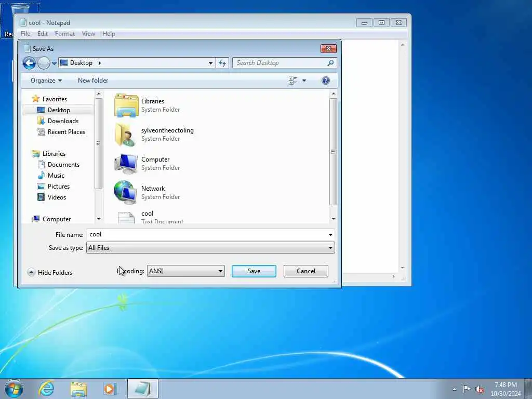
Task: Close the Save As dialog
Action: 328,48
